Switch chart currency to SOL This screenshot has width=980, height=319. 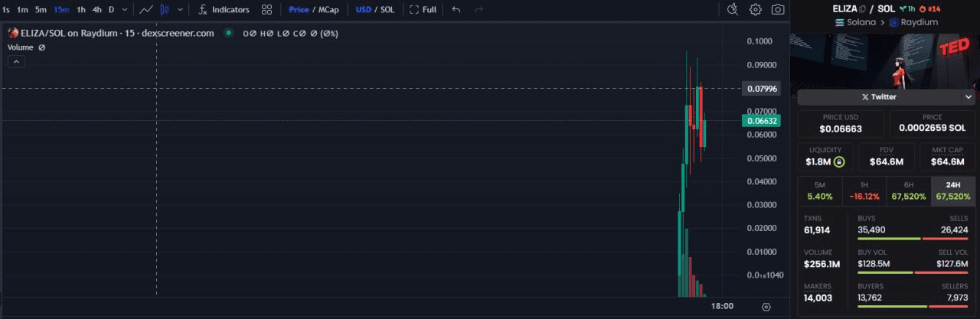(x=387, y=10)
